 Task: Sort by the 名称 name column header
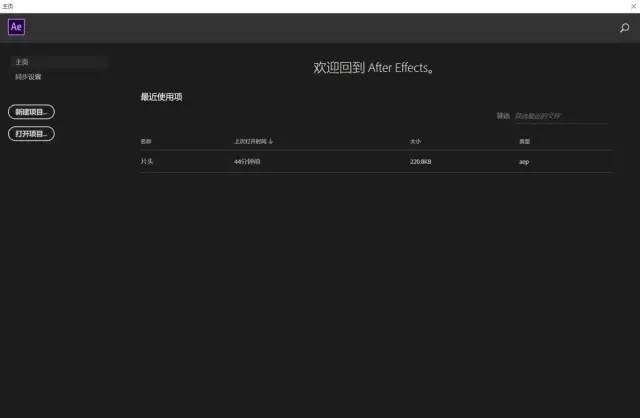tap(146, 141)
